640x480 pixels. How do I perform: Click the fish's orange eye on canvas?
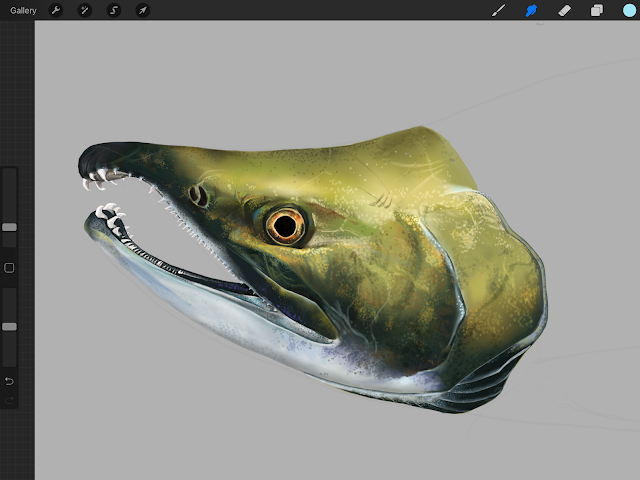coord(285,225)
